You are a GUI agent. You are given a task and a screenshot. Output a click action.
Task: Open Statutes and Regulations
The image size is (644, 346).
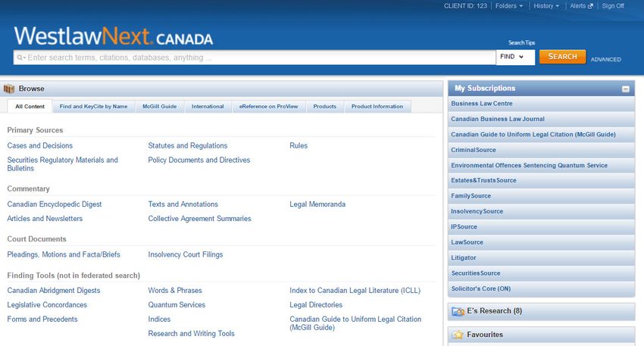[x=188, y=145]
